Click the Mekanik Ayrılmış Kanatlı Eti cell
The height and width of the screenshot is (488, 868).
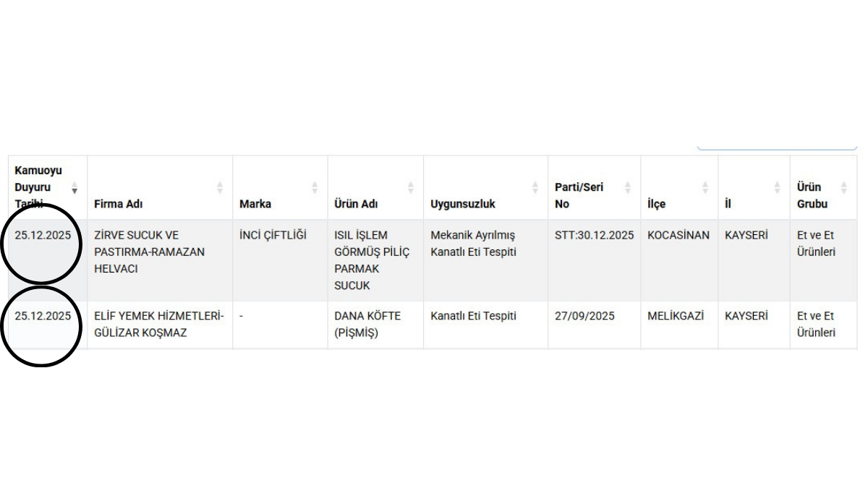(473, 244)
